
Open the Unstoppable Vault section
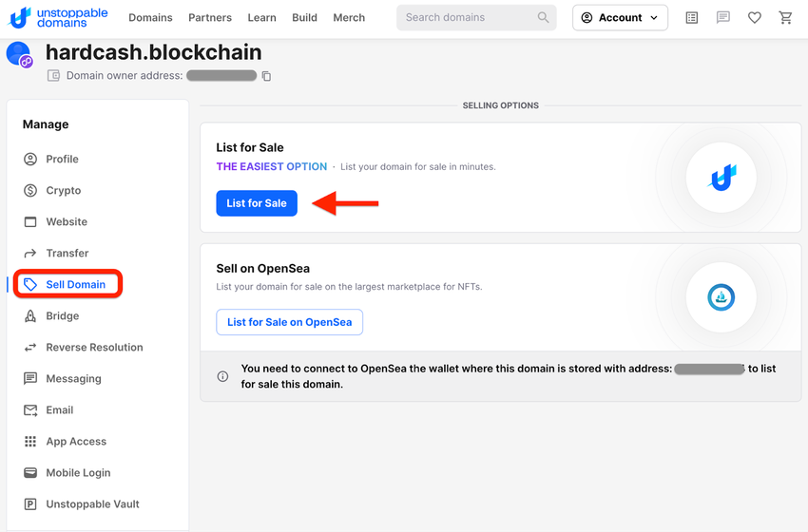pyautogui.click(x=92, y=503)
